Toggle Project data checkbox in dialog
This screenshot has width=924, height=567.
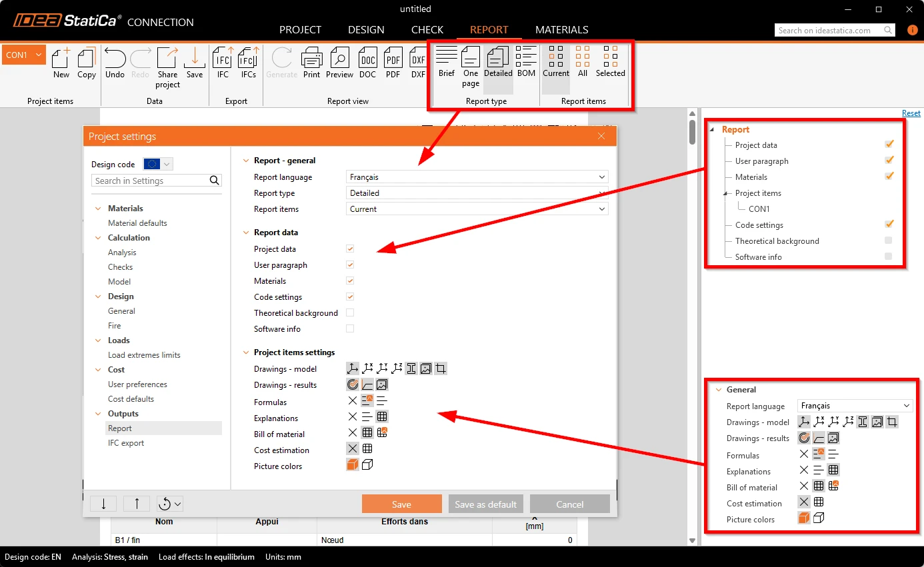click(350, 249)
